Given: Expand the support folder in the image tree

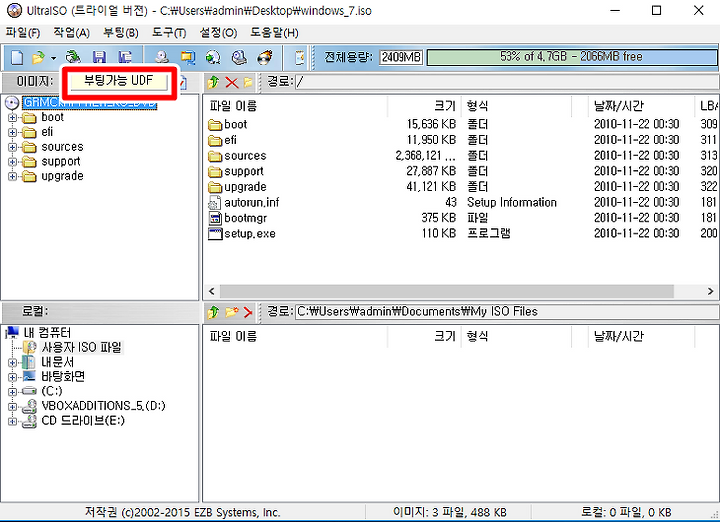Looking at the screenshot, I should (12, 162).
